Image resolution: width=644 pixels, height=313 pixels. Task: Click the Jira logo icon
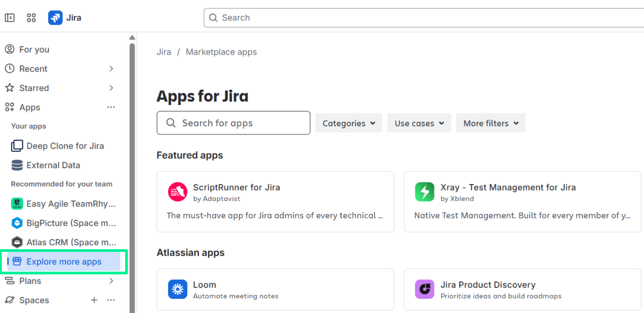(55, 18)
